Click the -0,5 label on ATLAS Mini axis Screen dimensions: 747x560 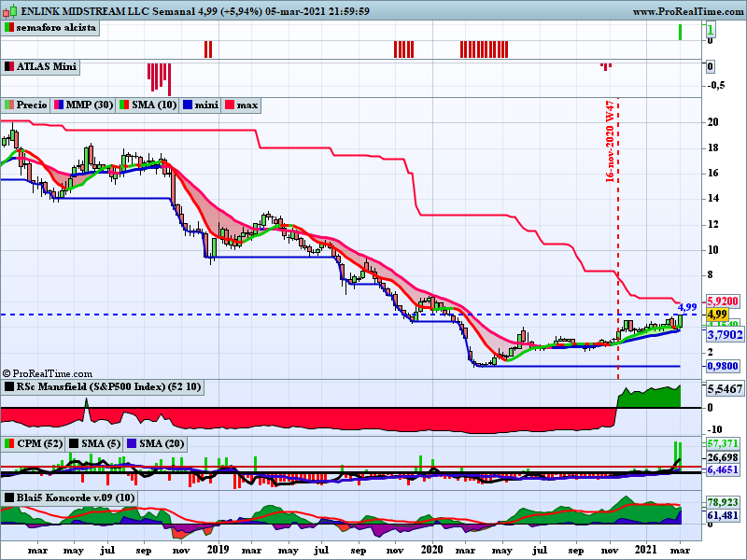coord(716,85)
